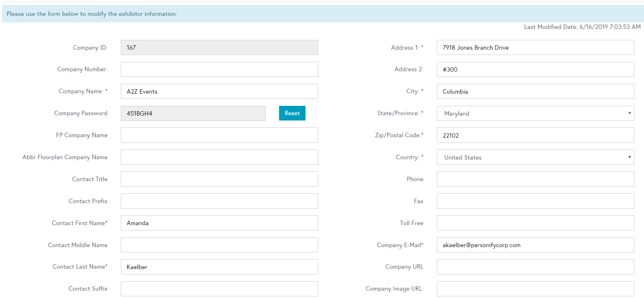
Task: Expand the Country dropdown showing United States
Action: (535, 157)
